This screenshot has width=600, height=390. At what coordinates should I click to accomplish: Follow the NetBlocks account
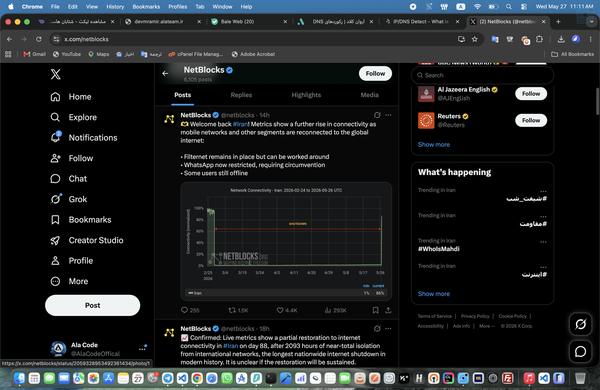coord(375,73)
